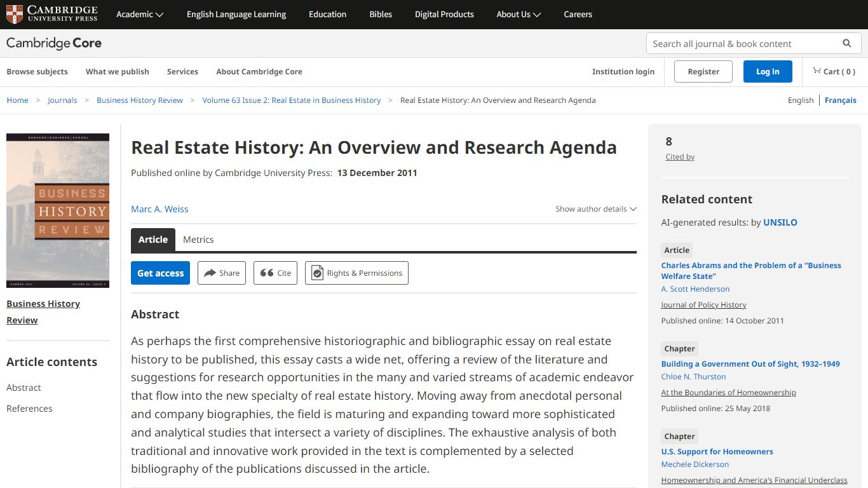Click the Business History Review cover thumbnail
Image resolution: width=868 pixels, height=488 pixels.
pyautogui.click(x=58, y=210)
